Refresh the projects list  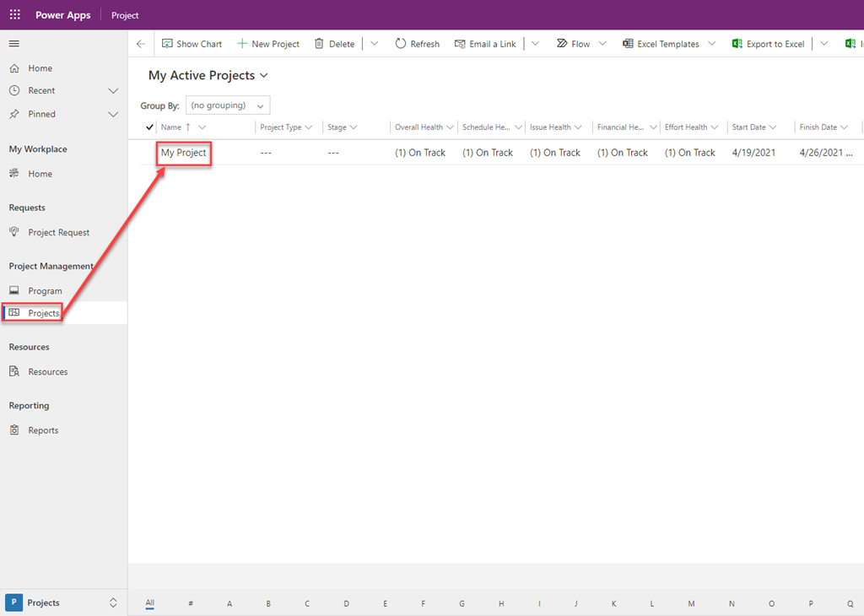[x=417, y=44]
